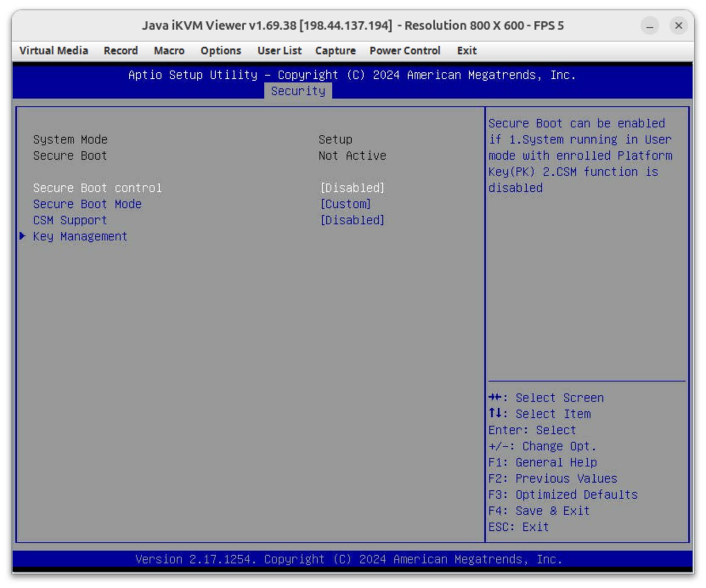Click the iKVM Viewer title bar text
The image size is (706, 588).
pos(353,25)
